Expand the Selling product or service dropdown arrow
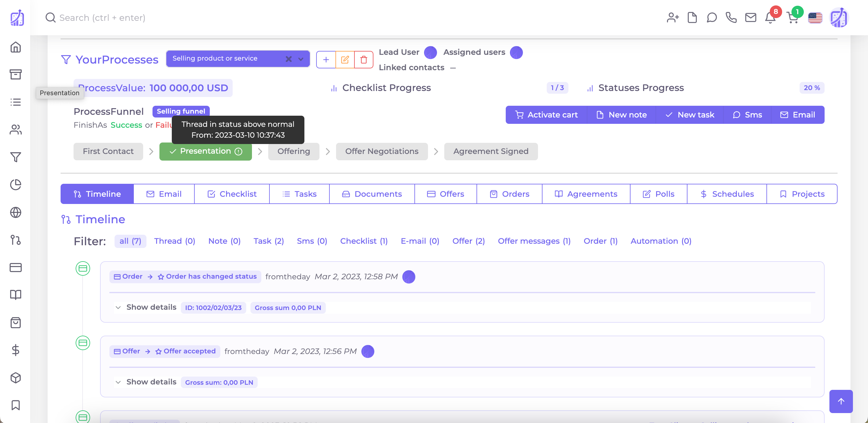 point(301,59)
